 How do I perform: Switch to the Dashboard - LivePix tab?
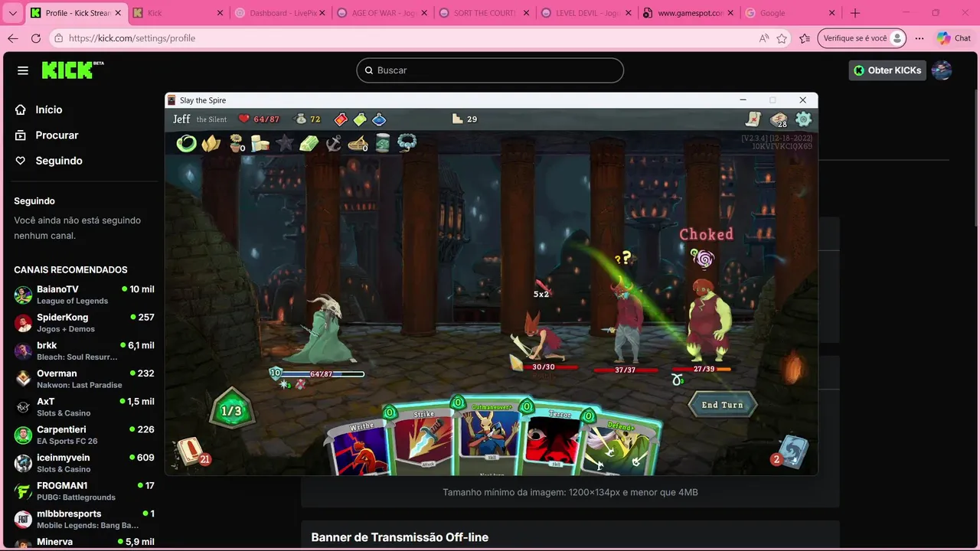(x=279, y=13)
